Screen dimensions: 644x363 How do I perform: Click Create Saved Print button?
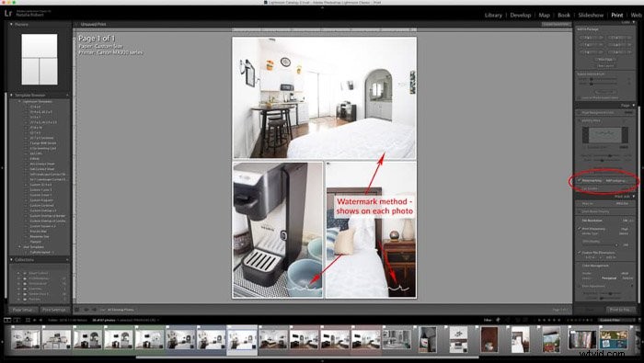pyautogui.click(x=556, y=24)
